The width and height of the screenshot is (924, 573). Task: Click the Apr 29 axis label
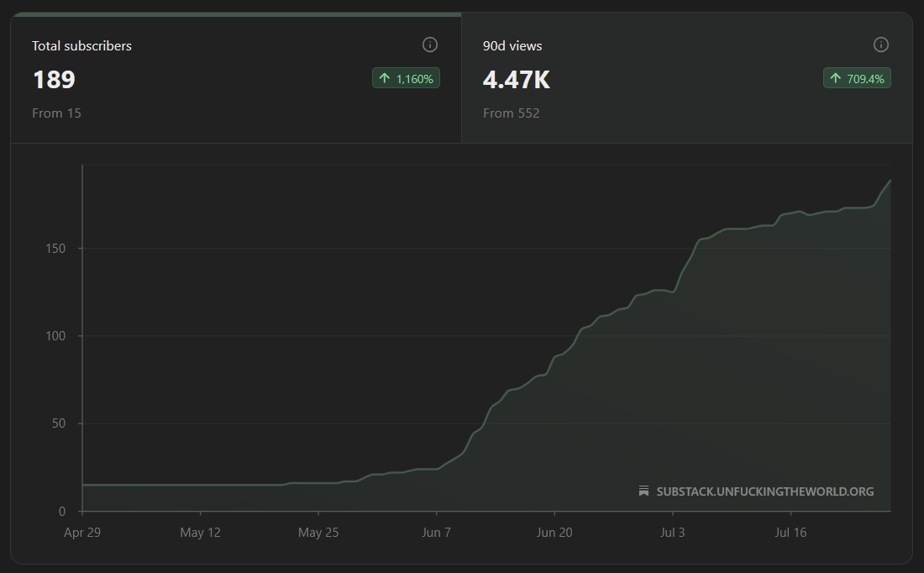[x=82, y=533]
